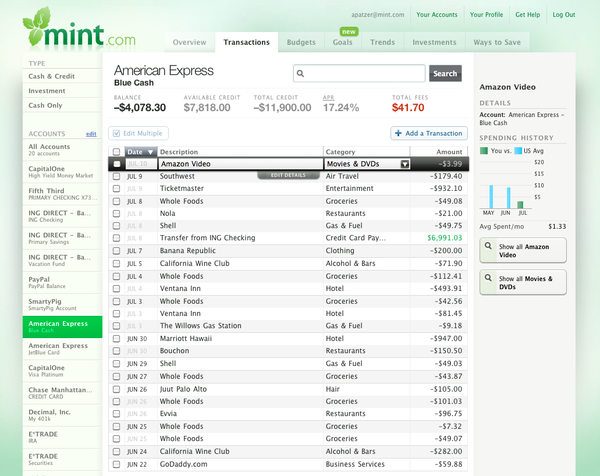Click the green JUL bar in spending chart
Screen dimensions: 600x476
[520, 205]
